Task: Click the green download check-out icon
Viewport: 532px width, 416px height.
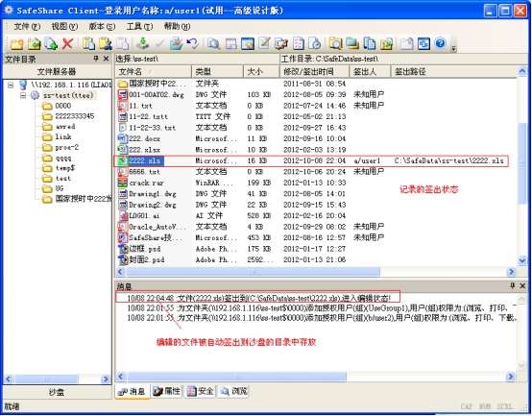Action: 143,44
